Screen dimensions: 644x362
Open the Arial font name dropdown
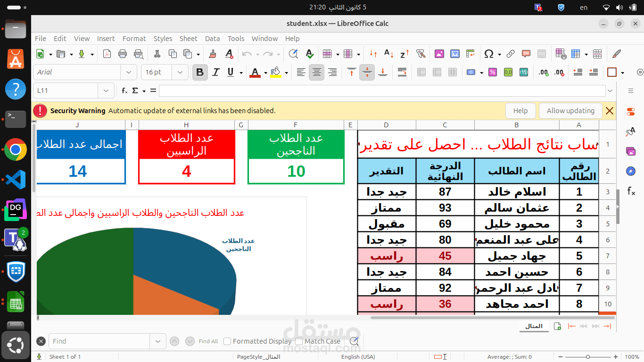tap(129, 72)
